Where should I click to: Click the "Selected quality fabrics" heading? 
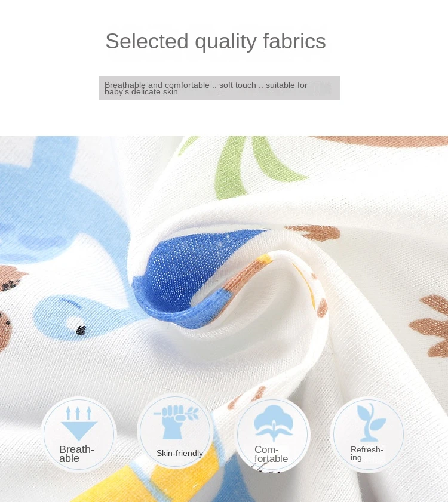tap(216, 41)
